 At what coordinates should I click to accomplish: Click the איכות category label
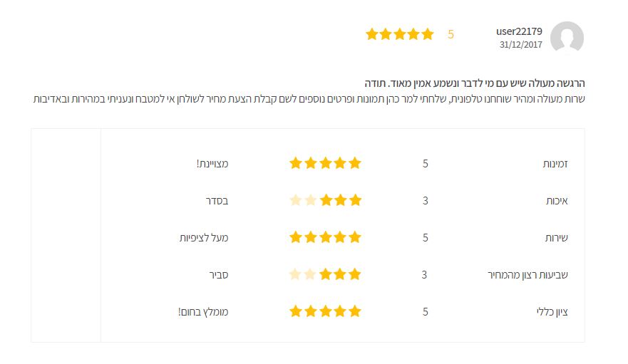[557, 201]
